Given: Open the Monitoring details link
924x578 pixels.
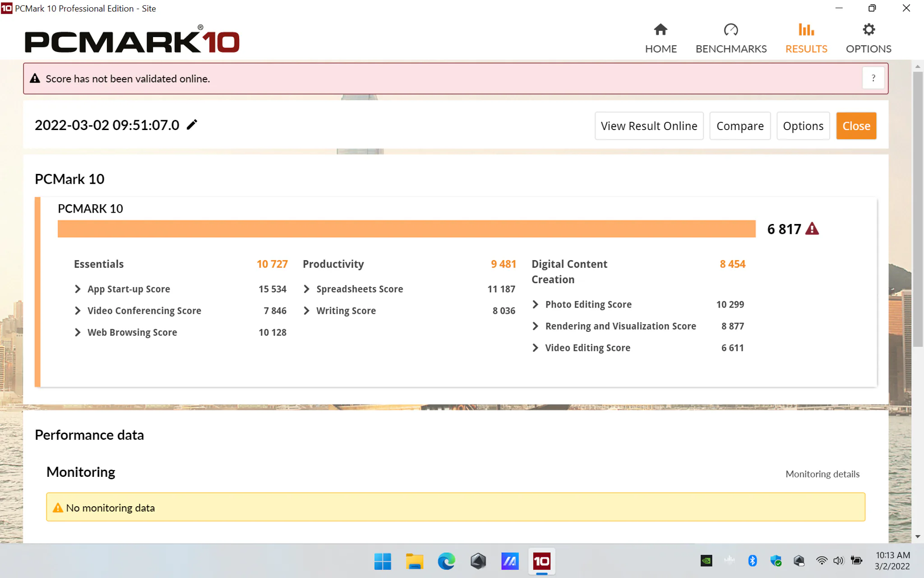Looking at the screenshot, I should click(822, 474).
